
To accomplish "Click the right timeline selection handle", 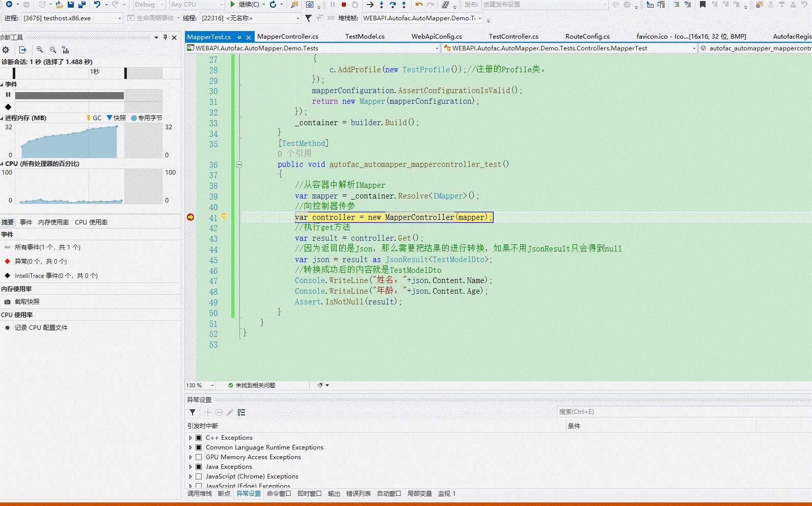I will 125,73.
